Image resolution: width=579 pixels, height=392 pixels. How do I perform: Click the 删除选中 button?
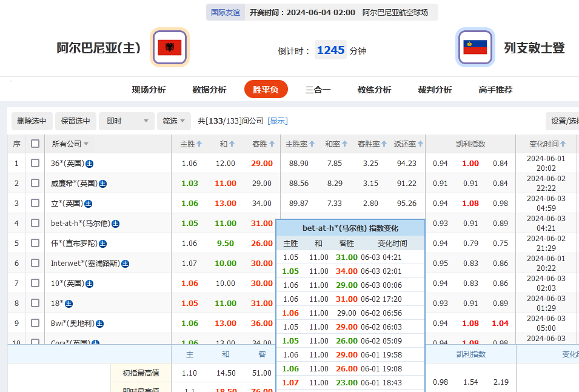[31, 121]
